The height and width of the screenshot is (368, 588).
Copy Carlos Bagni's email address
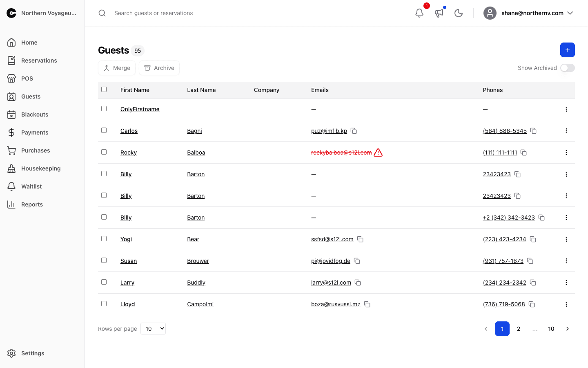(354, 131)
